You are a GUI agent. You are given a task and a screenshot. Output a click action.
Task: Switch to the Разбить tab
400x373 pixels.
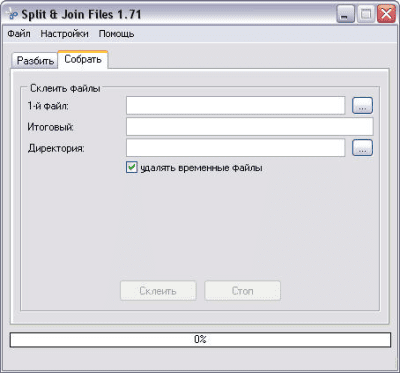35,61
